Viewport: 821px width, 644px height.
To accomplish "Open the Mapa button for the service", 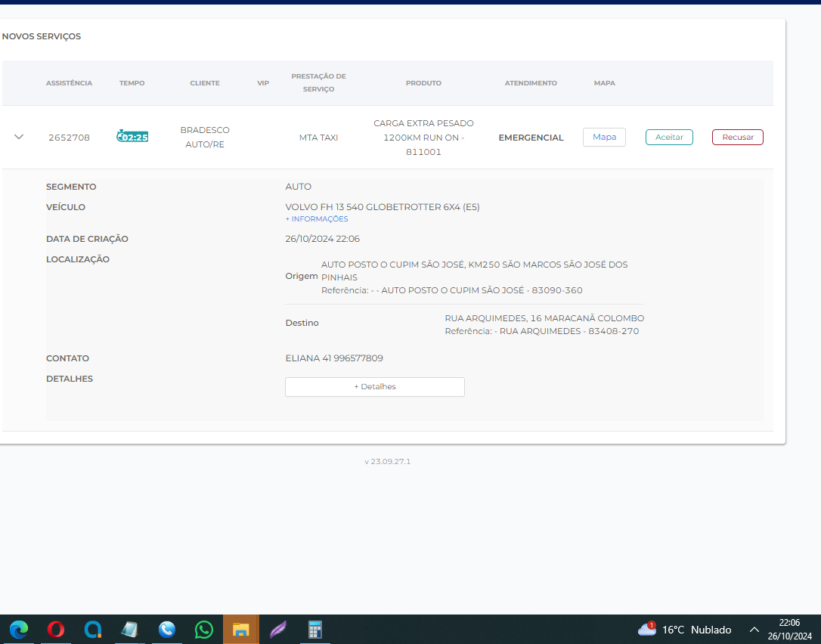I will [604, 137].
